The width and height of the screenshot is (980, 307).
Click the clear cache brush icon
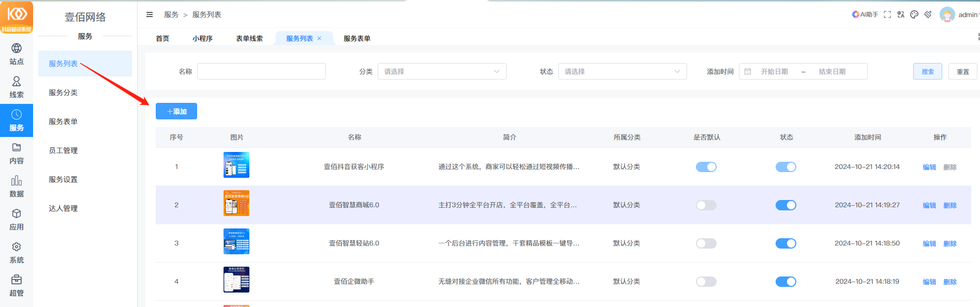coord(928,14)
